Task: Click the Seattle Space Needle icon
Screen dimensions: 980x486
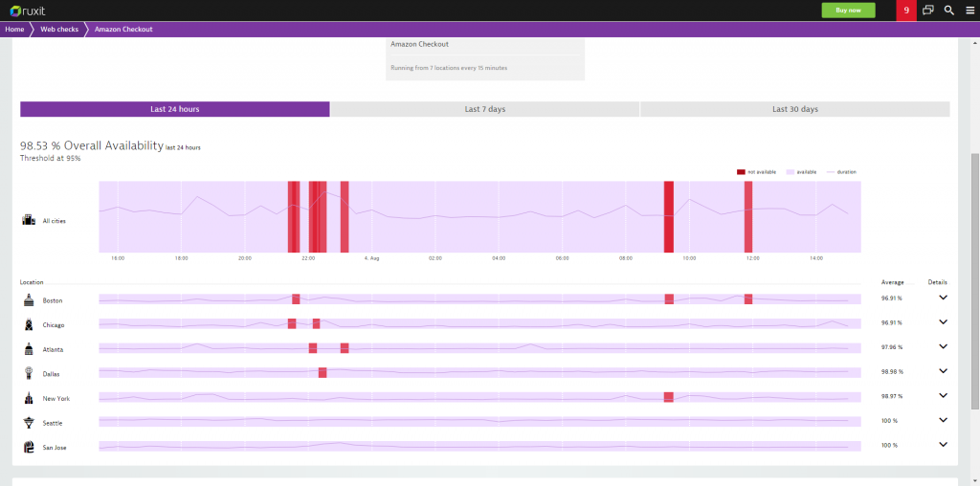Action: click(28, 423)
